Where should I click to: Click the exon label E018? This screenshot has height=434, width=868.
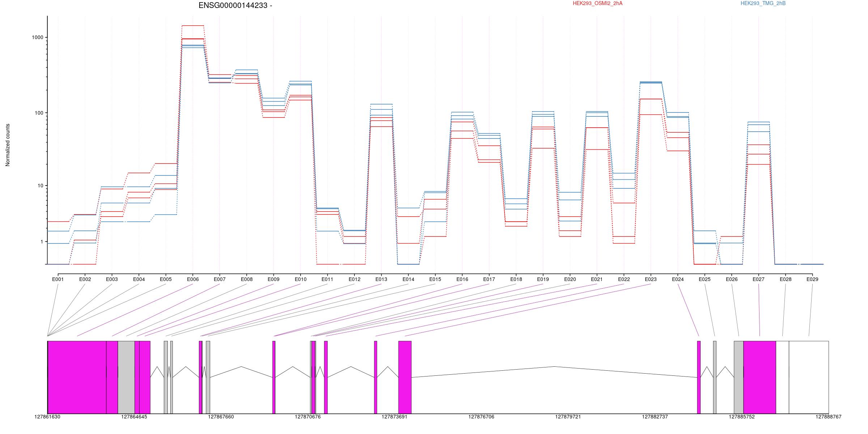(516, 279)
